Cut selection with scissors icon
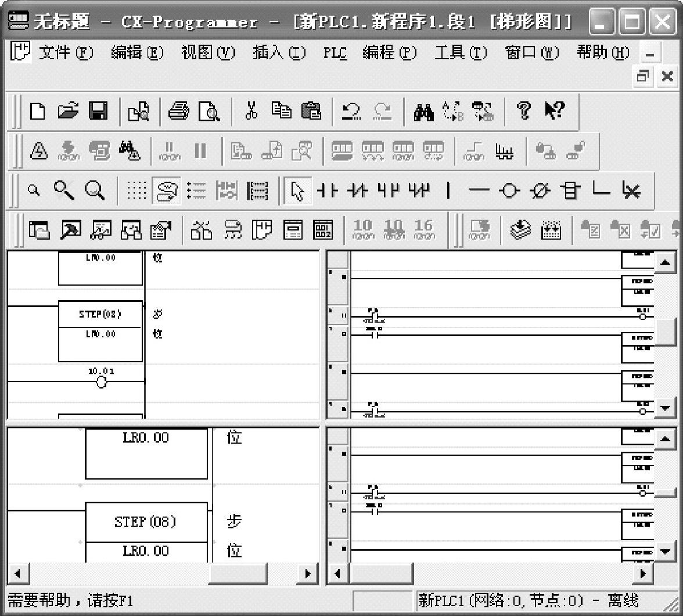This screenshot has width=683, height=616. [x=251, y=111]
